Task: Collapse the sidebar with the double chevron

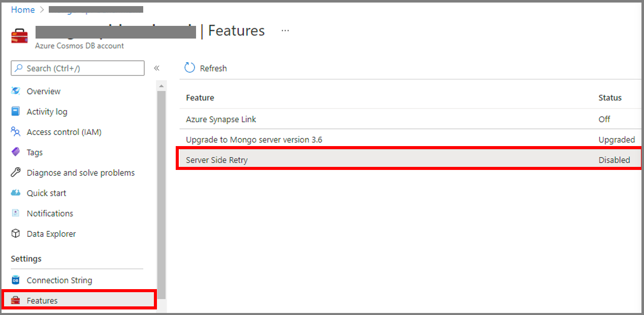Action: [157, 67]
